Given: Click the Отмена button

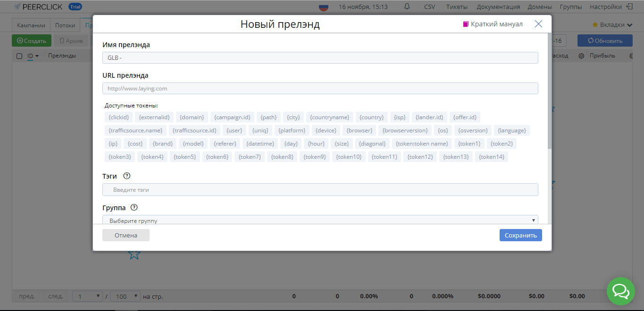Looking at the screenshot, I should [126, 235].
